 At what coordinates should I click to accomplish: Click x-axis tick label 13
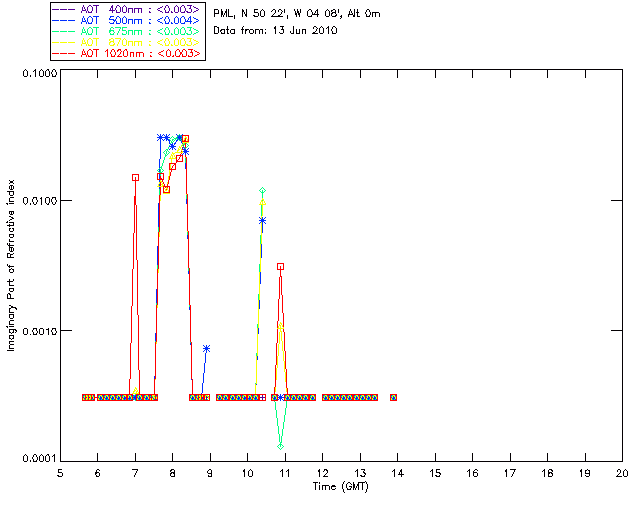point(360,473)
